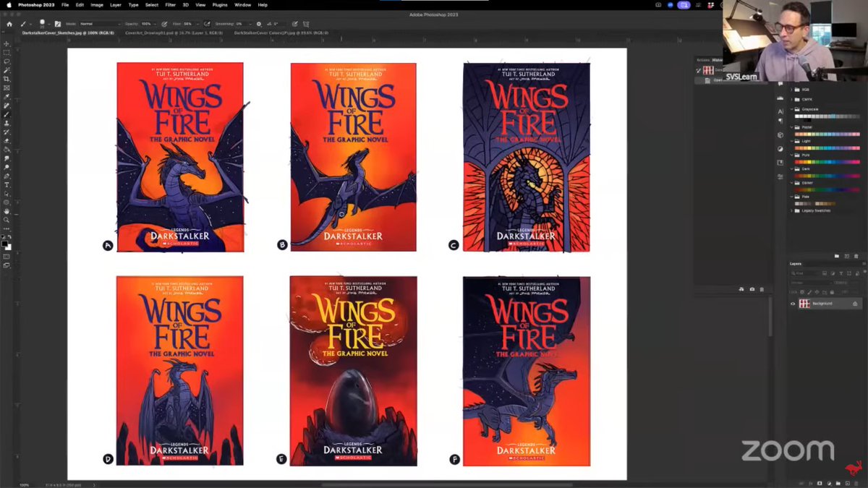Select the Hand tool
Image resolution: width=868 pixels, height=488 pixels.
(x=7, y=211)
